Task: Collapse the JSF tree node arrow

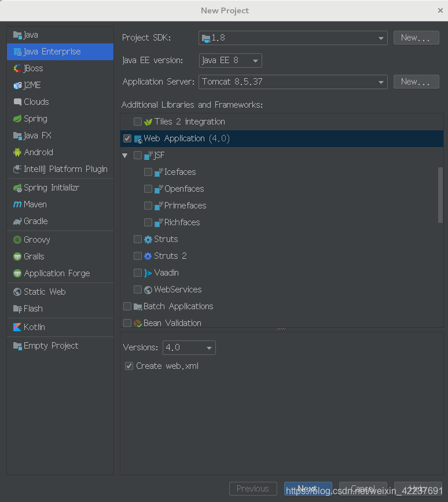Action: tap(125, 156)
